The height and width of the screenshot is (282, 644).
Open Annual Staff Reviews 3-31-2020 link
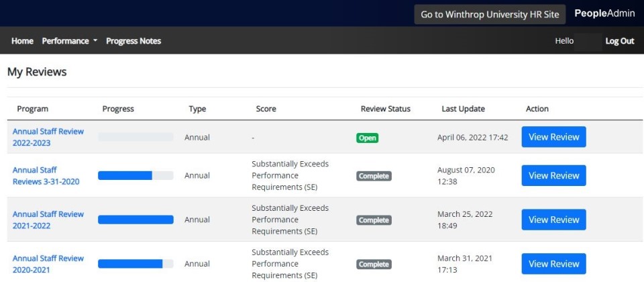pyautogui.click(x=46, y=176)
